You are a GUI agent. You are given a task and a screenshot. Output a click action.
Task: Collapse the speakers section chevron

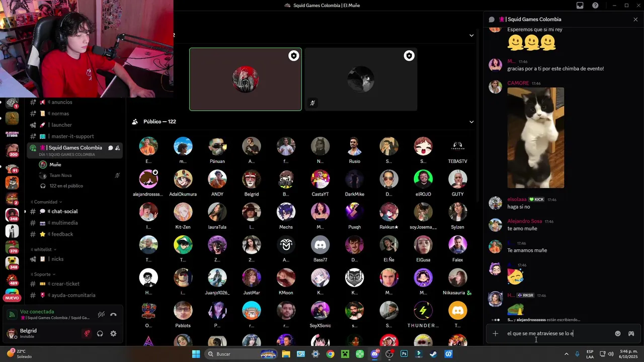(471, 35)
